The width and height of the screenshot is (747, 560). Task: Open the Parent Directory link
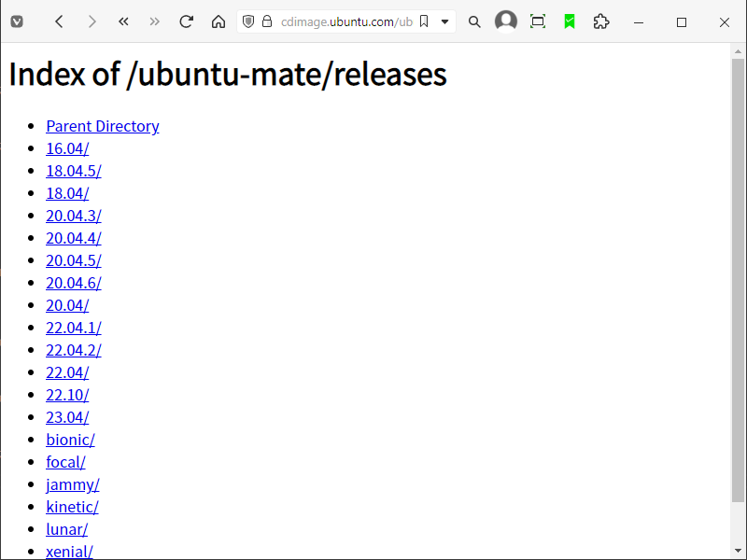[x=103, y=126]
